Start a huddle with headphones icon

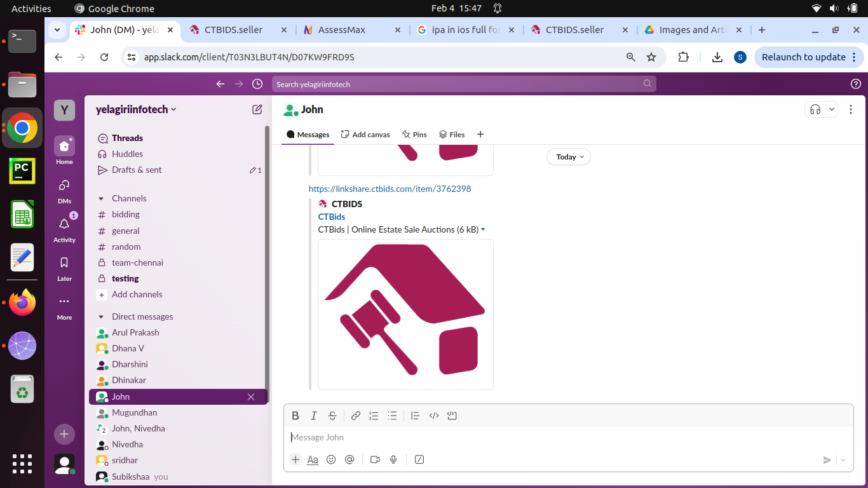[x=815, y=109]
